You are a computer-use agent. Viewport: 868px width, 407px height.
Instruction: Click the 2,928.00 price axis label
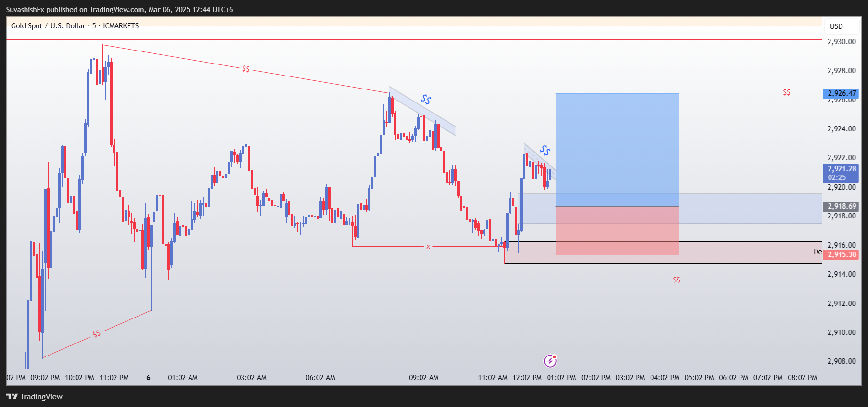pos(842,71)
